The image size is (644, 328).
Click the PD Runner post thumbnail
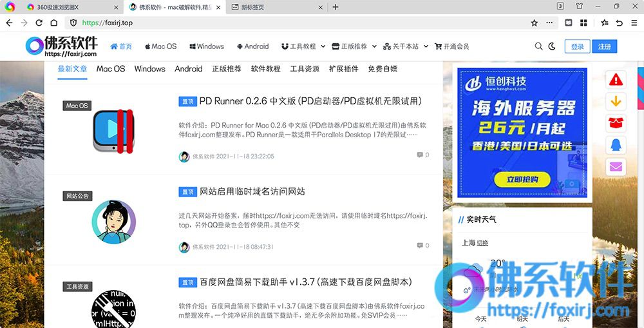(x=113, y=131)
